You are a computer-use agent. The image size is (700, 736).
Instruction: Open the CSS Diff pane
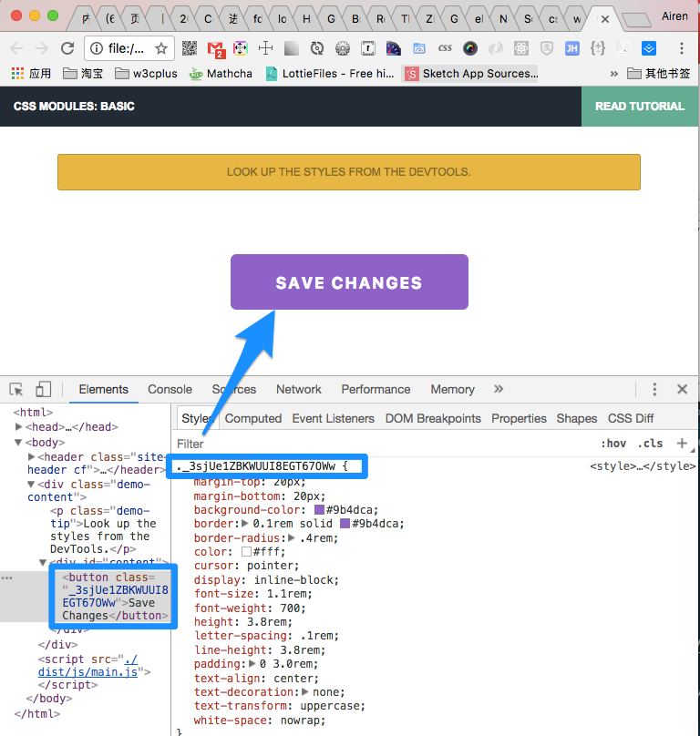631,419
